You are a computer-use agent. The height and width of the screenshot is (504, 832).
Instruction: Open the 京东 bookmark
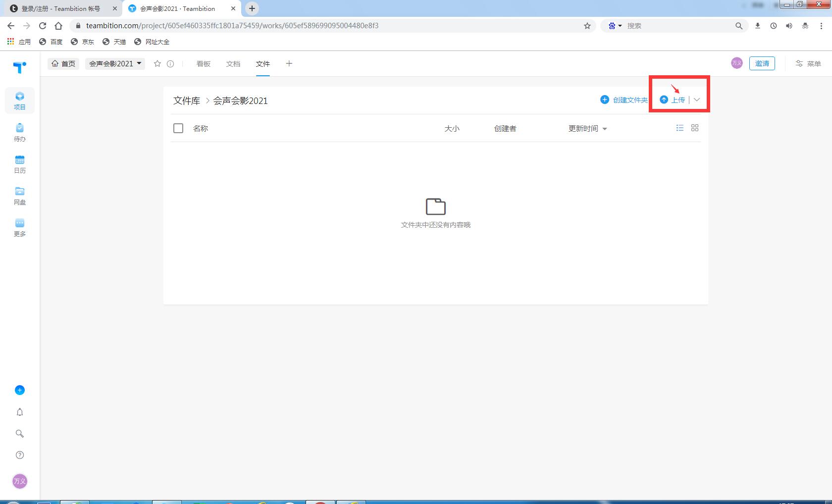click(82, 42)
